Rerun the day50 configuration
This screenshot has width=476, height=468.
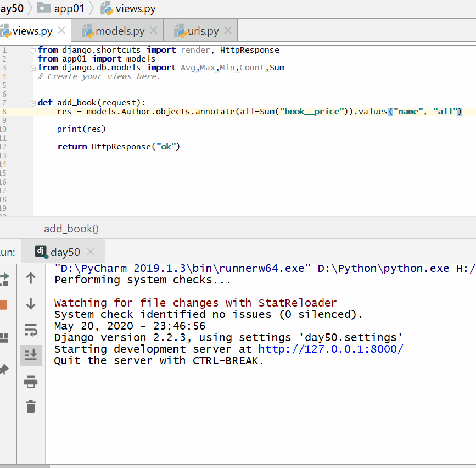pyautogui.click(x=3, y=279)
